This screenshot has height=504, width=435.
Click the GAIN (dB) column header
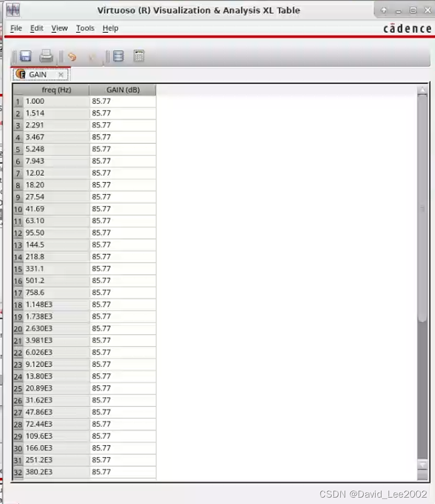tap(123, 90)
